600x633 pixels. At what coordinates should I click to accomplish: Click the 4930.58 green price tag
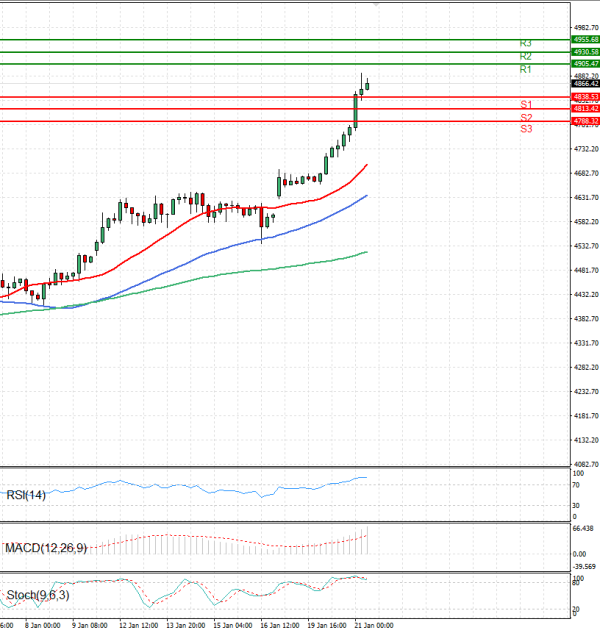[x=585, y=51]
